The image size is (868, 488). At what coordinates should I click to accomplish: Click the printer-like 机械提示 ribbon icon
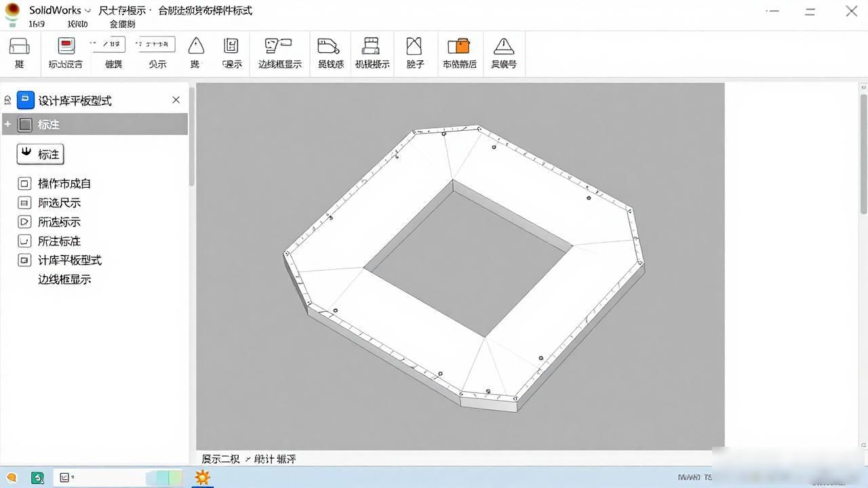click(x=371, y=45)
